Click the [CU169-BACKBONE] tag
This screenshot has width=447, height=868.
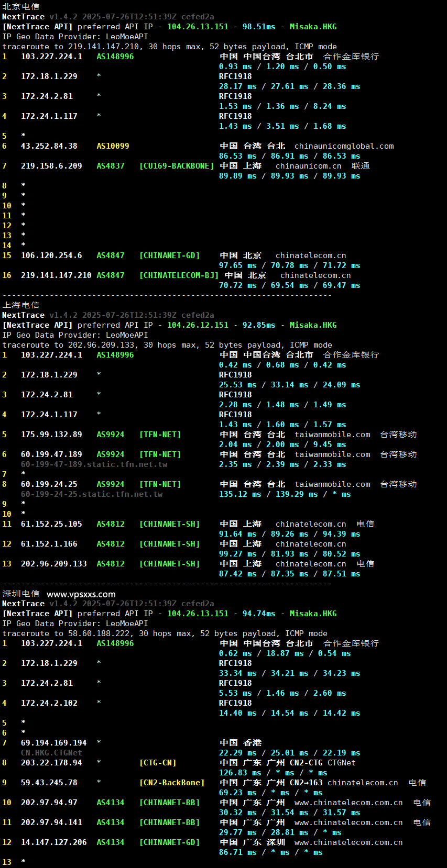(x=177, y=166)
